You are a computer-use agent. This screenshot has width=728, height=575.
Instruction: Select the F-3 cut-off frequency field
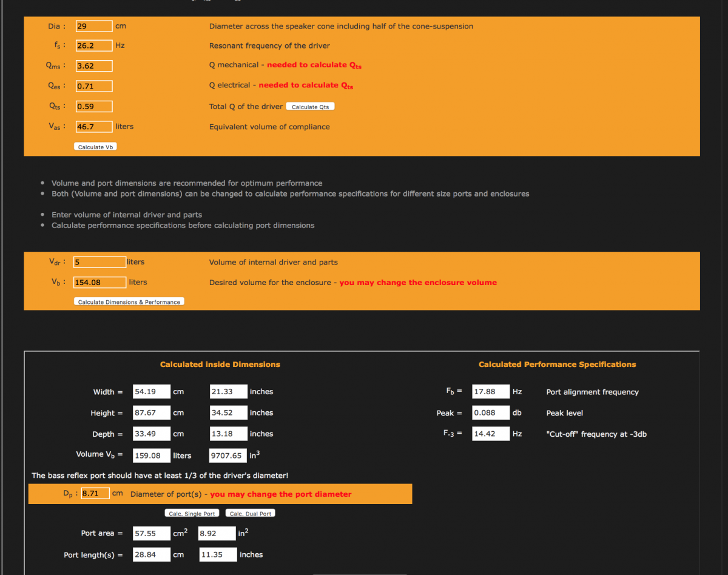pyautogui.click(x=491, y=434)
